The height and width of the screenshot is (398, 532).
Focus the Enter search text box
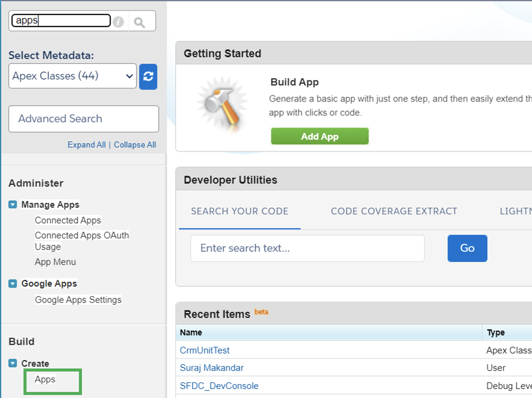pos(307,248)
